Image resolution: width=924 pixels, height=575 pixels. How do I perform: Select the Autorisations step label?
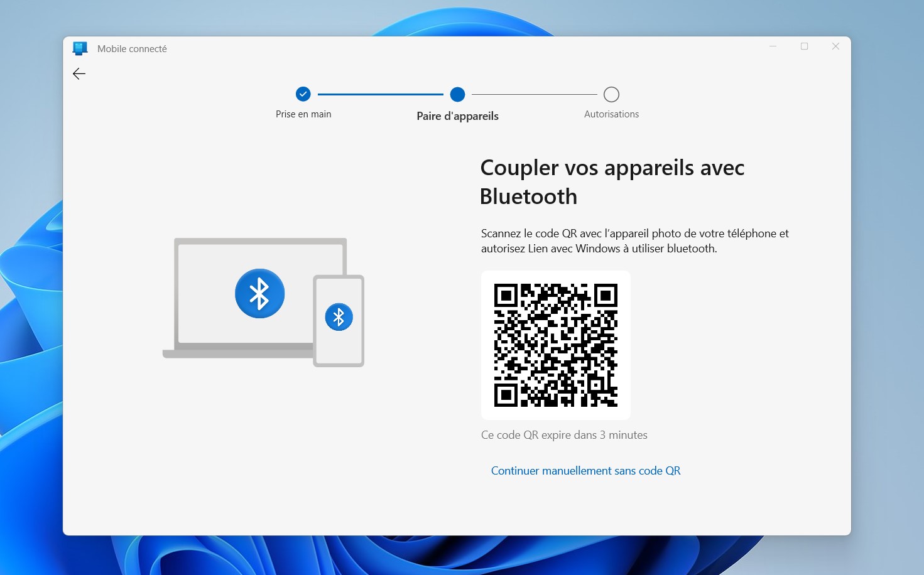coord(611,114)
